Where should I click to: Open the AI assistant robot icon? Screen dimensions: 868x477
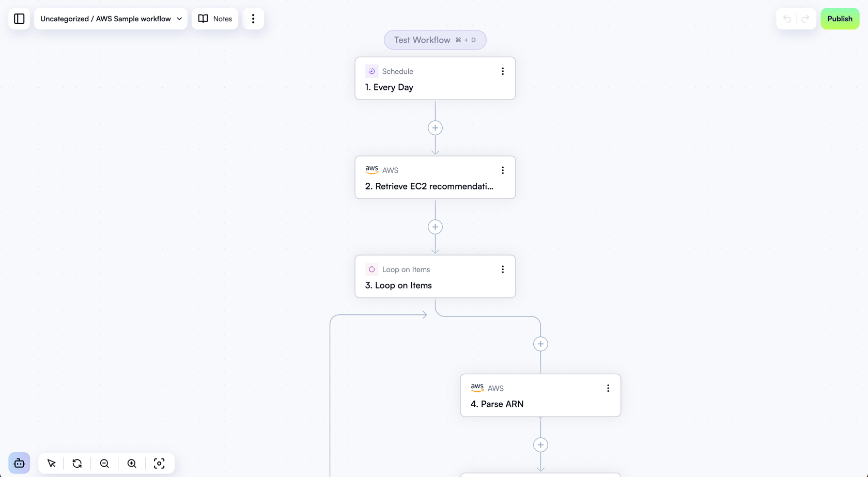tap(19, 463)
